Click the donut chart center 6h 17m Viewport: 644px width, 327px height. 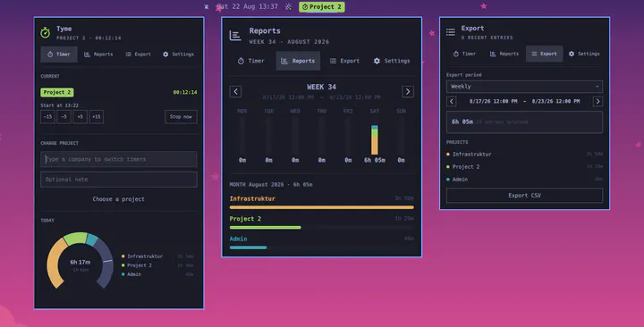click(x=80, y=262)
